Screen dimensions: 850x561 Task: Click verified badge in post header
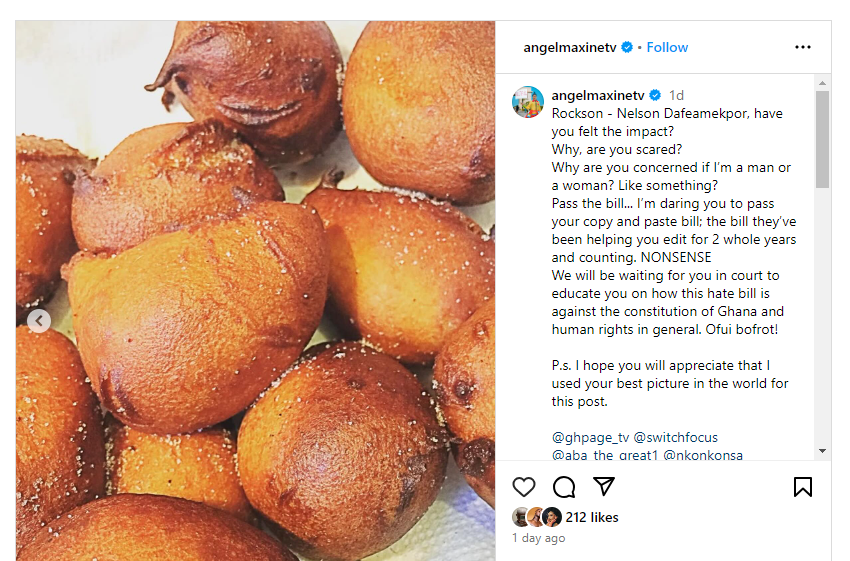click(x=627, y=47)
